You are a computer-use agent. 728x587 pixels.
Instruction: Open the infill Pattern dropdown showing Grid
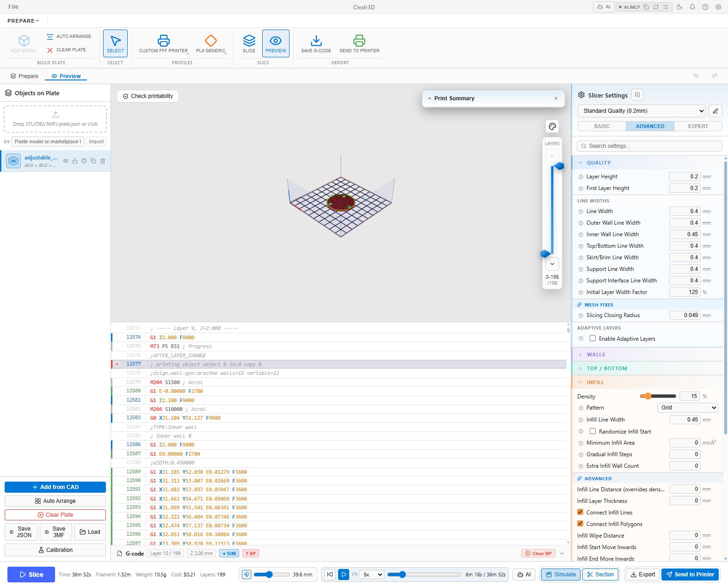(687, 408)
